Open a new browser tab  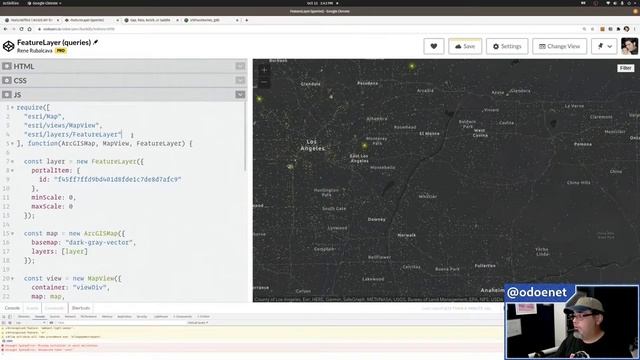[x=247, y=20]
